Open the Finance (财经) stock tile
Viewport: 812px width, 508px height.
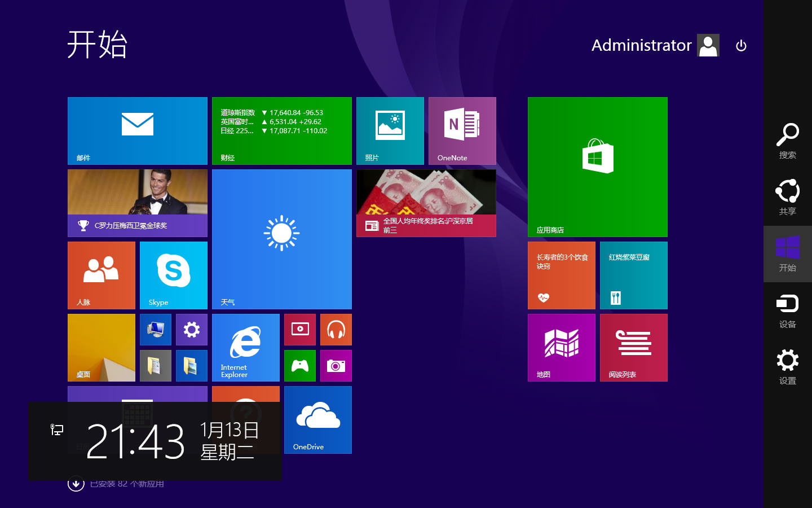(x=282, y=131)
